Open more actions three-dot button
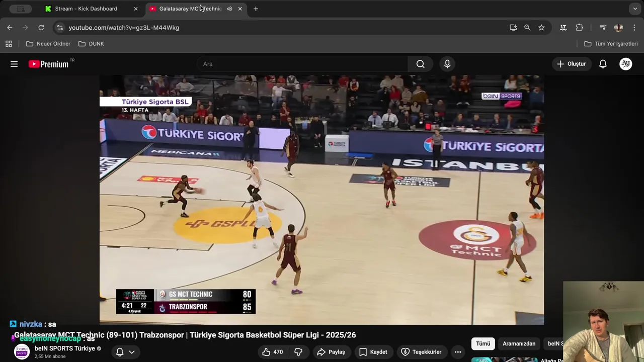 click(x=458, y=352)
